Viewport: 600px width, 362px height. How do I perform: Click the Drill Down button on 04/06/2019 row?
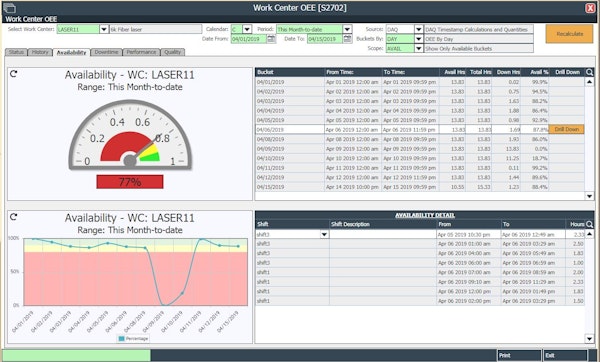(567, 129)
